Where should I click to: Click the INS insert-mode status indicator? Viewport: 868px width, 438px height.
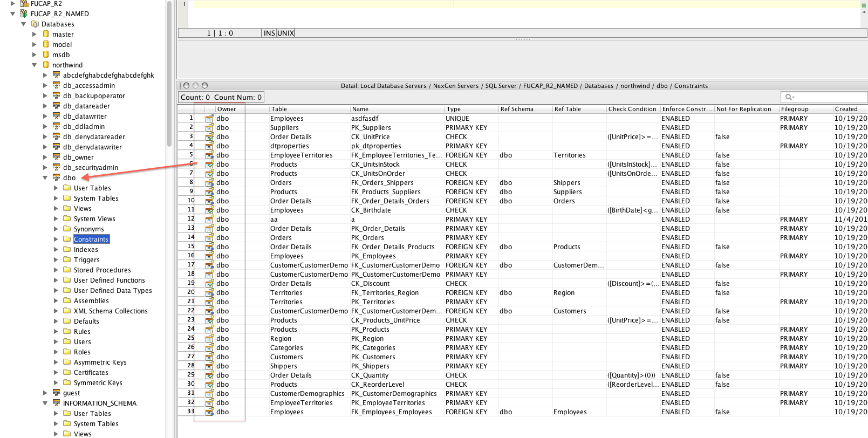pyautogui.click(x=269, y=33)
